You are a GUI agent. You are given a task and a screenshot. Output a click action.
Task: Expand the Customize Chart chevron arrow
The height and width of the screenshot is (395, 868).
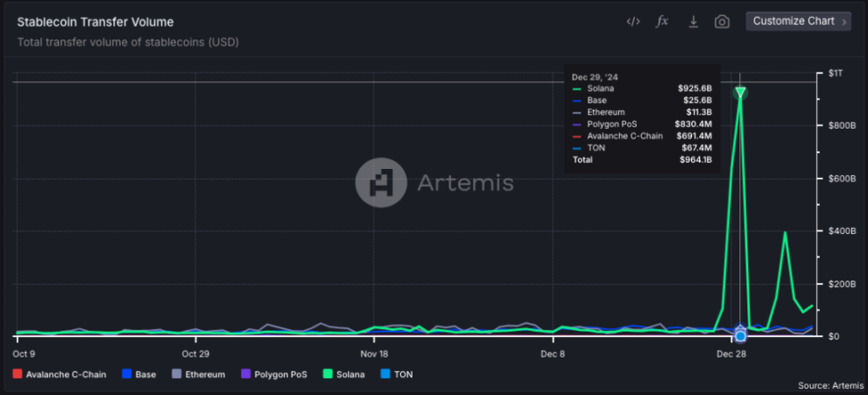[x=844, y=21]
